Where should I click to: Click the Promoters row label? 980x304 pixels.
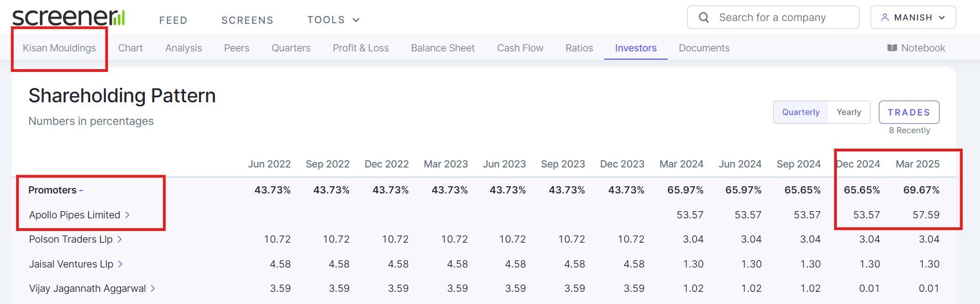click(x=53, y=190)
